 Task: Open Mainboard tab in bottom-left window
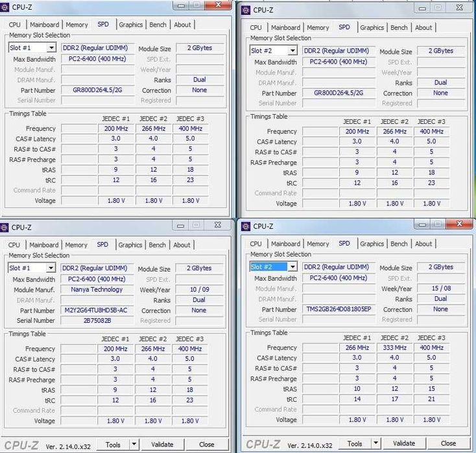43,245
